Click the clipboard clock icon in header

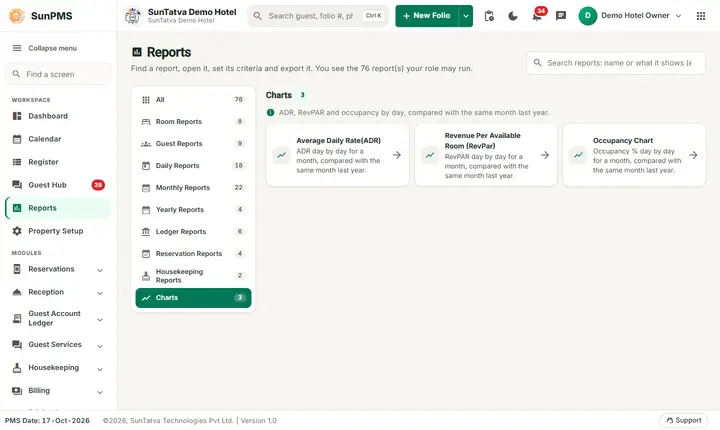click(x=489, y=16)
